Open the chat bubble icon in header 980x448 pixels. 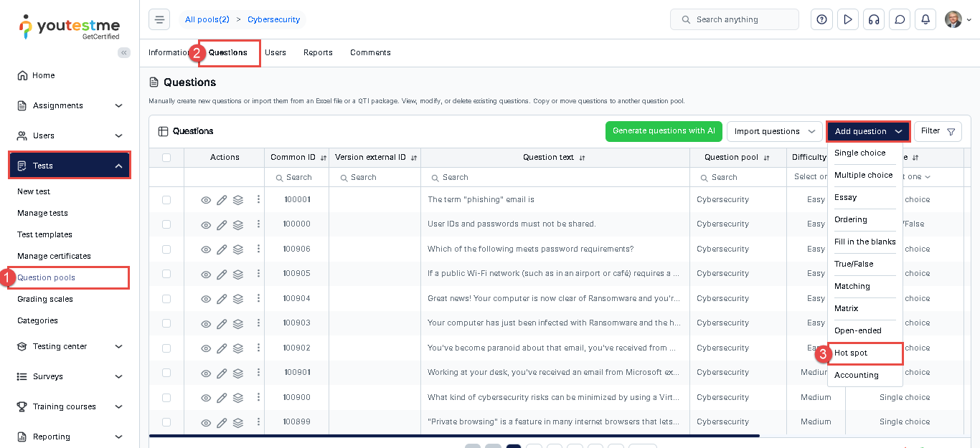pos(899,19)
